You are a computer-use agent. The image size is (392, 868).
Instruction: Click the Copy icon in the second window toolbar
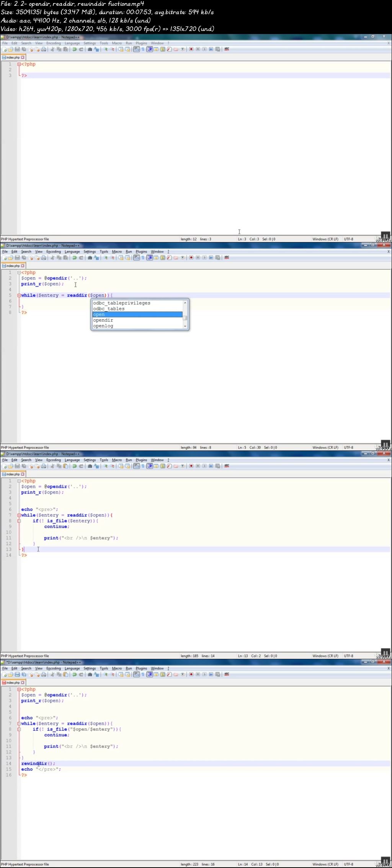(59, 257)
